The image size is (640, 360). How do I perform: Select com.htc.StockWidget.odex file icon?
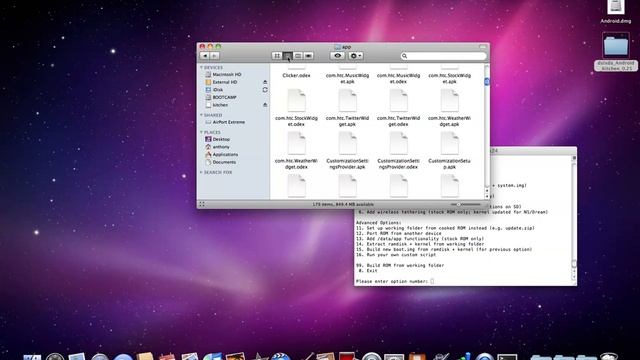(x=296, y=100)
